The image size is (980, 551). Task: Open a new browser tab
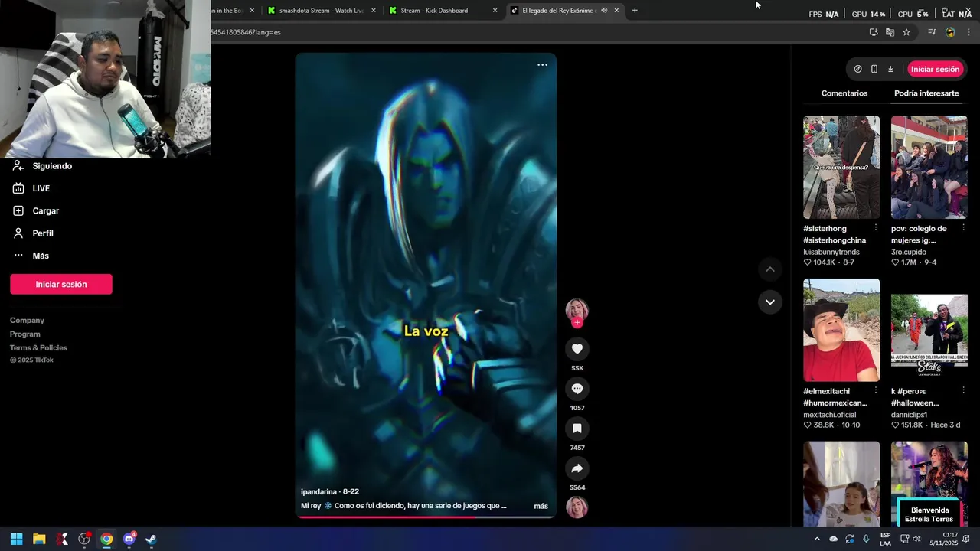[x=635, y=11]
